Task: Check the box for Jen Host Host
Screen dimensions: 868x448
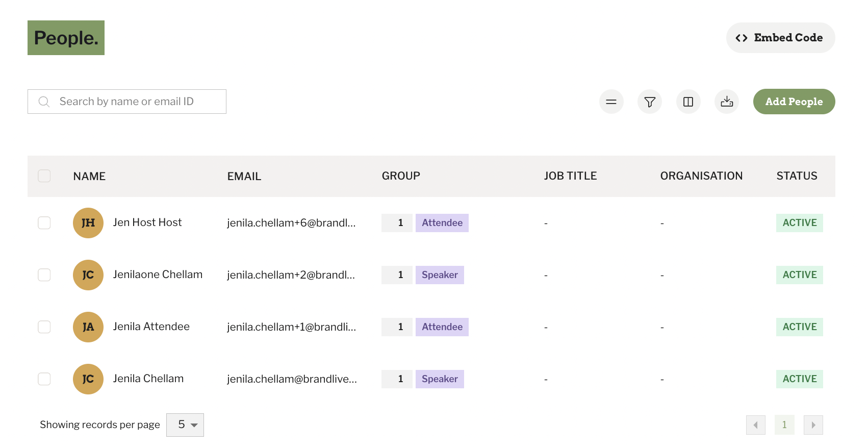Action: click(44, 223)
